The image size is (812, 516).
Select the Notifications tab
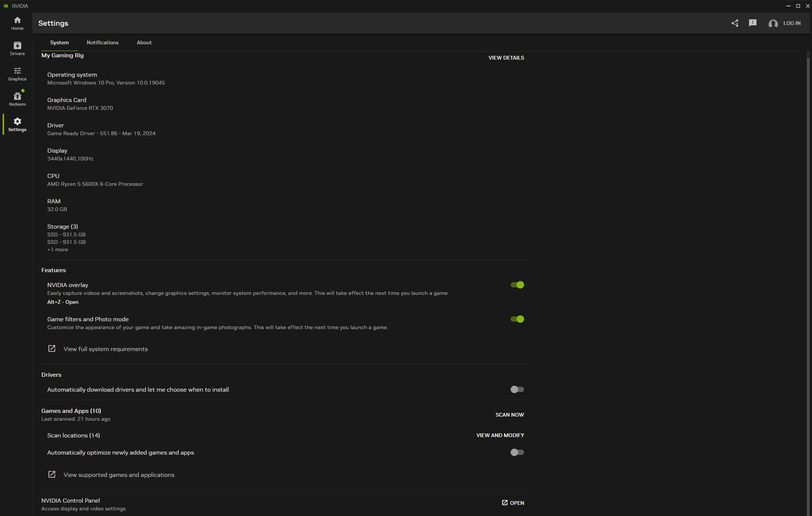point(102,42)
